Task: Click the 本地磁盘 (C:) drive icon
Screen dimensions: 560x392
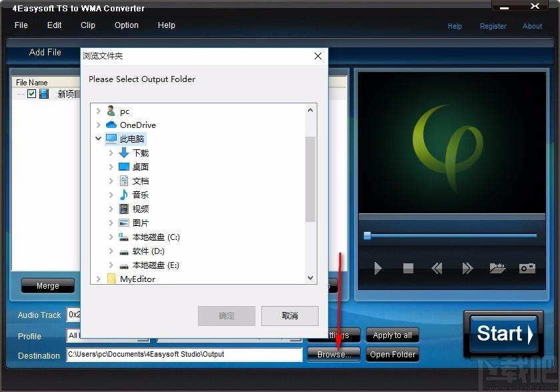Action: click(124, 237)
